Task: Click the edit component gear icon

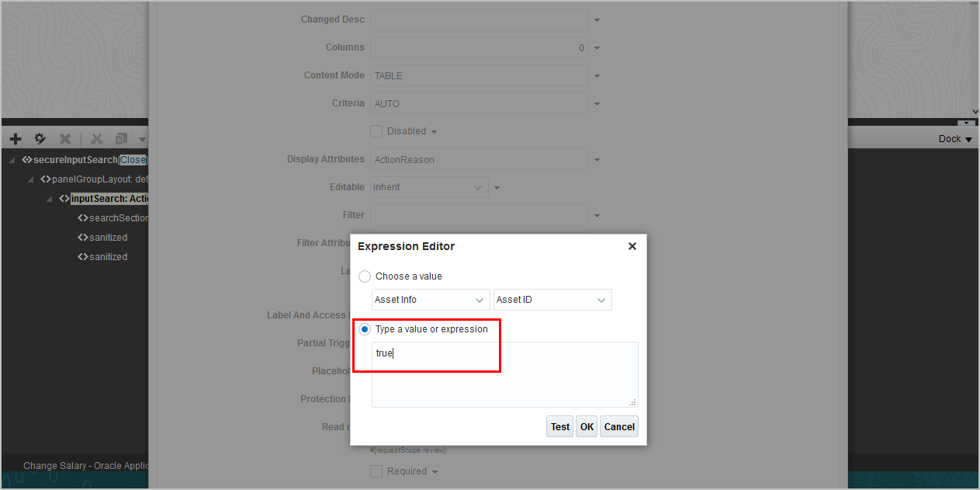Action: (40, 139)
